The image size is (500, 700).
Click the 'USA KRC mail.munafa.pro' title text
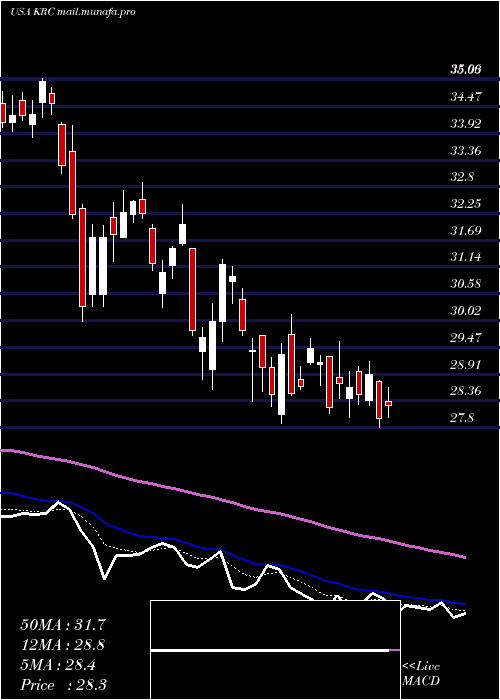point(73,12)
